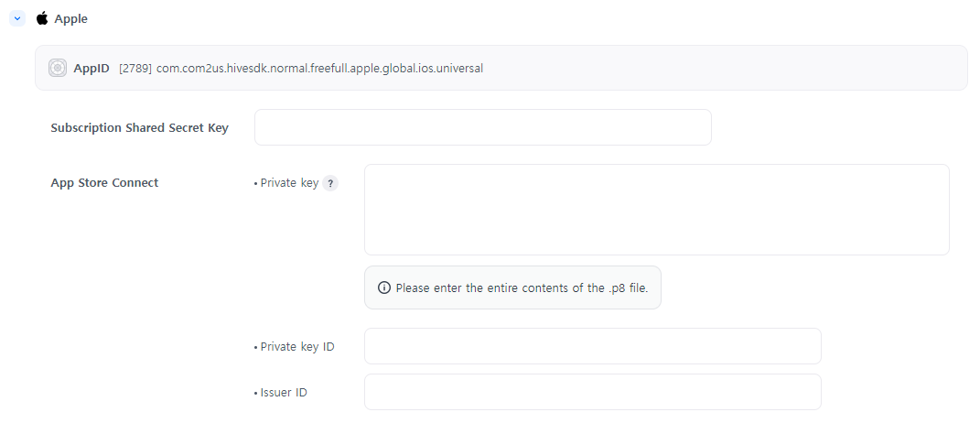Click empty right end of AppID banner
Viewport: 980px width, 423px height.
[x=824, y=68]
